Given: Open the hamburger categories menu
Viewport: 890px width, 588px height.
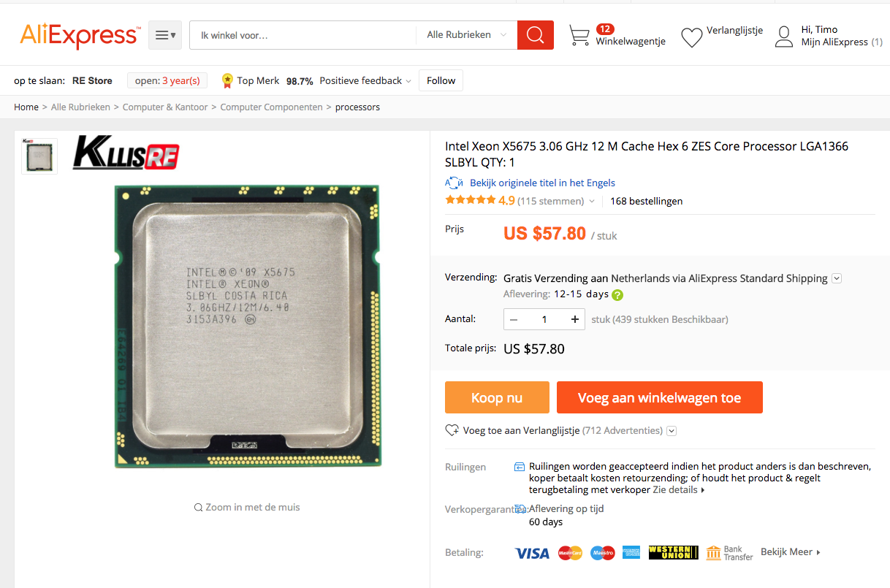Looking at the screenshot, I should point(165,35).
